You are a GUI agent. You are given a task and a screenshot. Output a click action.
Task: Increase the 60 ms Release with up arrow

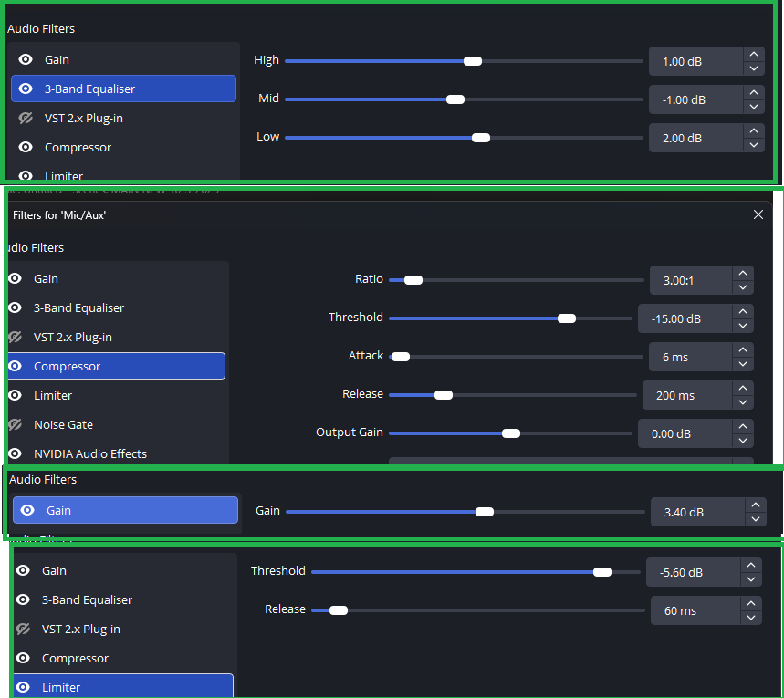751,603
